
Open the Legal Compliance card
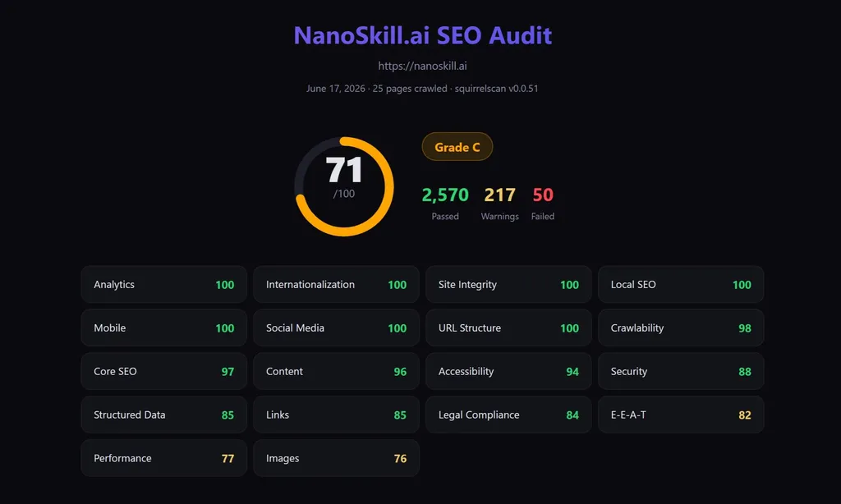(508, 415)
